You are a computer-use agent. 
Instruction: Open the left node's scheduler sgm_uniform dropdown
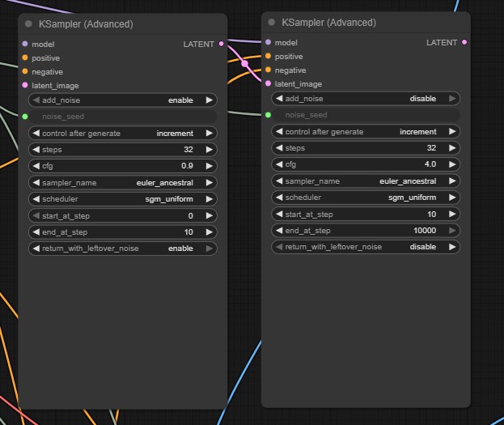pos(123,199)
